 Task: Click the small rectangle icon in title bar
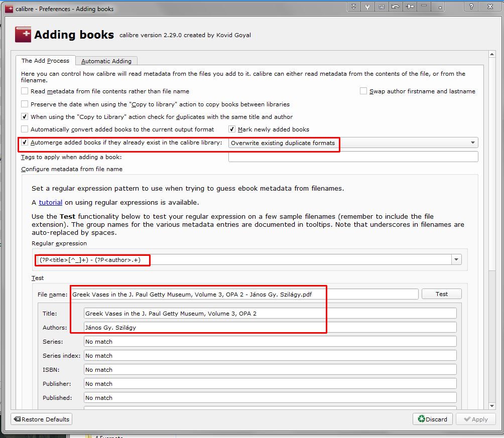(x=382, y=7)
